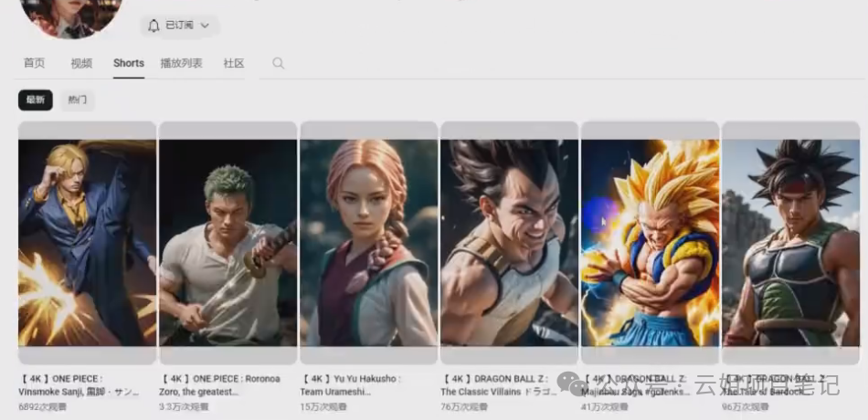
Task: Click the Yu Yu Hakusho Team Urameshi title
Action: 351,385
